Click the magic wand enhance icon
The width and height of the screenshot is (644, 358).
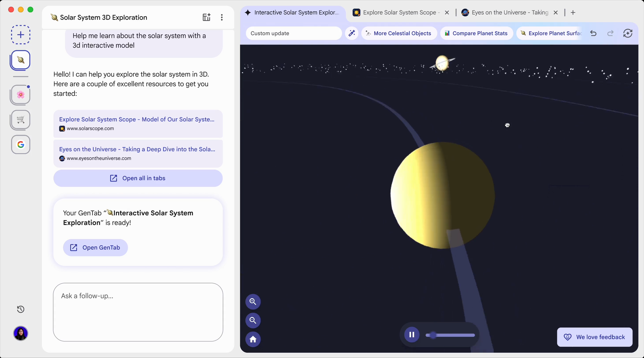coord(352,33)
